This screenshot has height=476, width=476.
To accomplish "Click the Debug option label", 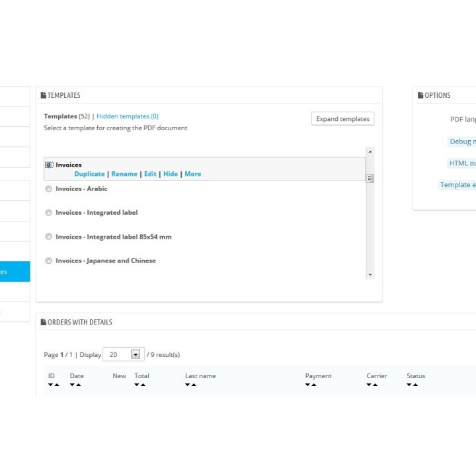I will 462,141.
